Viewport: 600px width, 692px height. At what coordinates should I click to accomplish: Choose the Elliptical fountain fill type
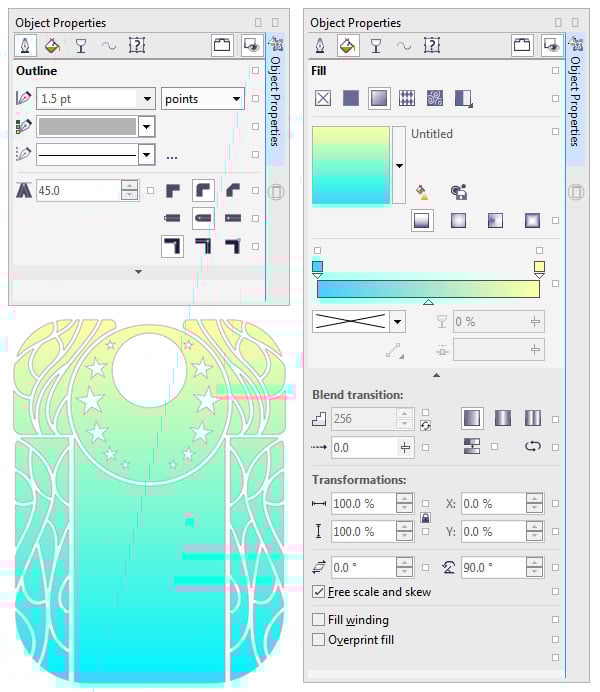point(458,220)
